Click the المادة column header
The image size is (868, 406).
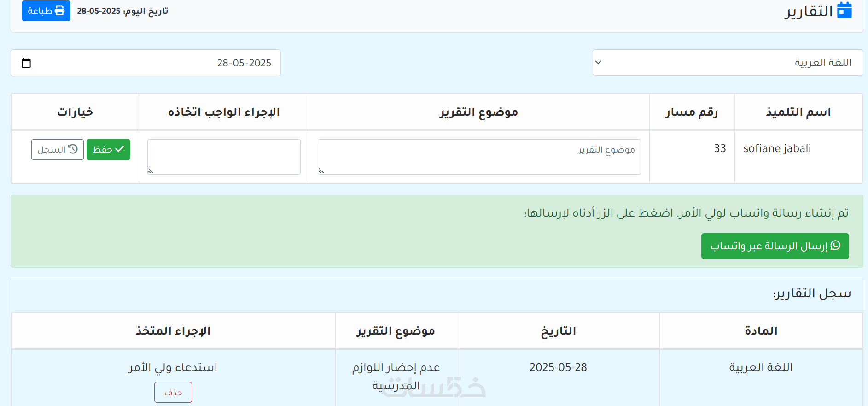[x=761, y=331]
